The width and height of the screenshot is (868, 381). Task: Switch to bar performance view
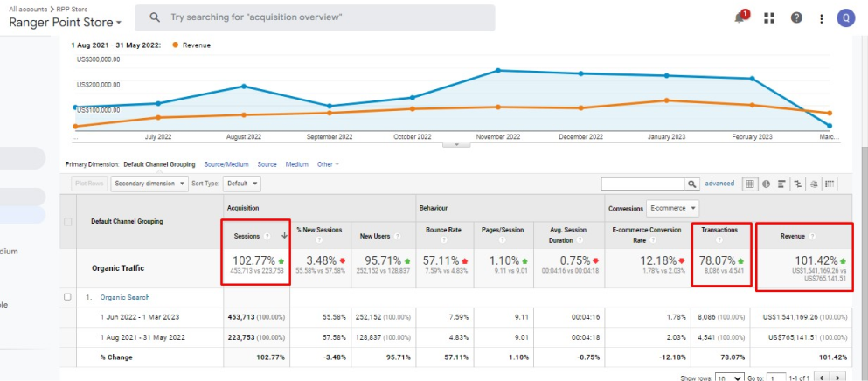tap(781, 184)
